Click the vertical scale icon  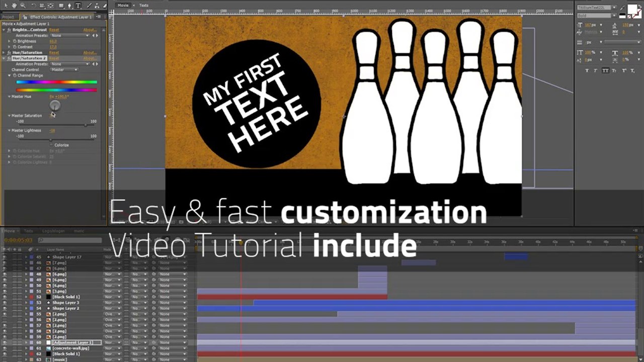pos(580,52)
